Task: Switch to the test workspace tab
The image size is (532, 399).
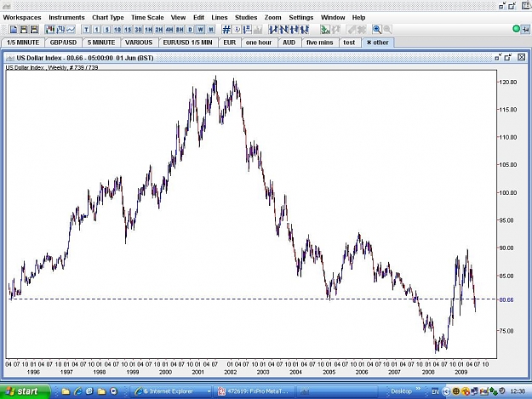Action: pyautogui.click(x=349, y=43)
